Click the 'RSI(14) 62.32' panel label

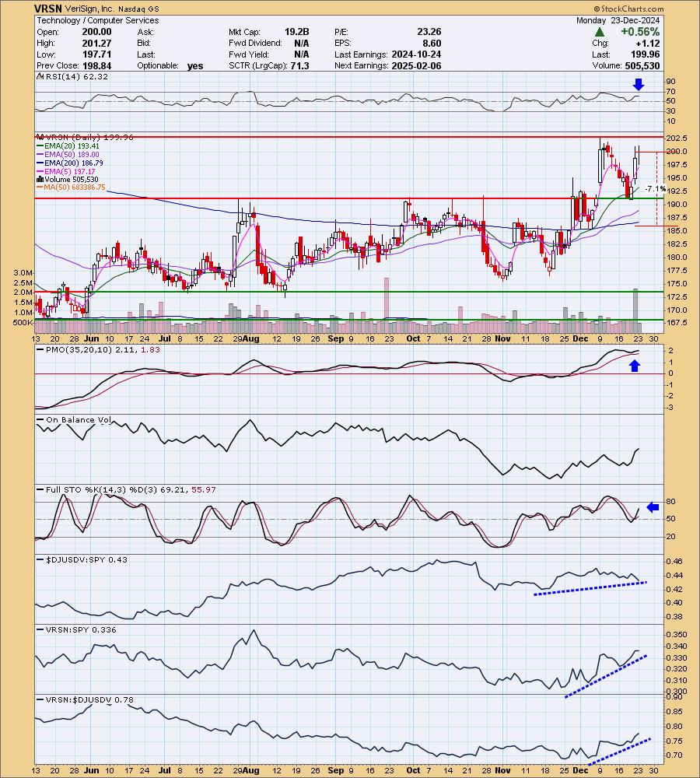pos(76,77)
